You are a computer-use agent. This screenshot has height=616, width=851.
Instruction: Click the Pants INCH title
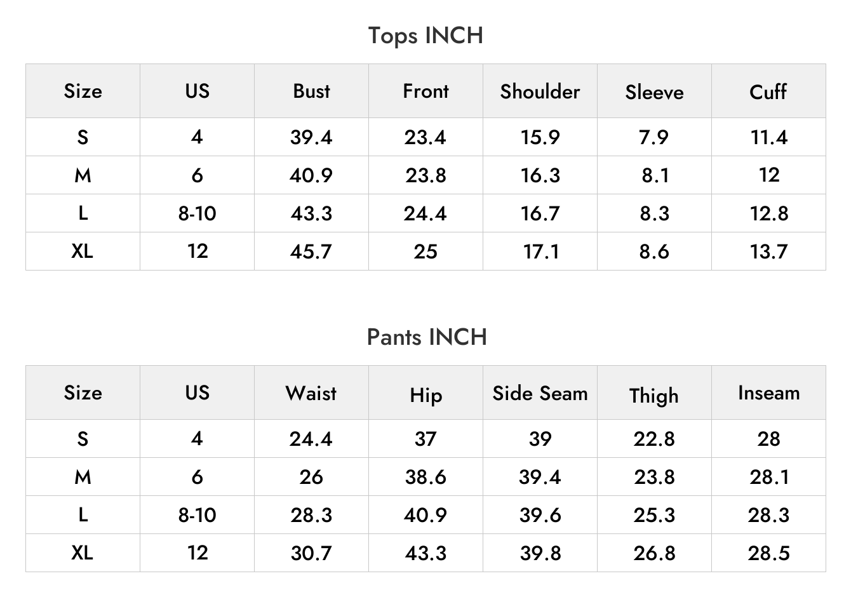pos(427,337)
